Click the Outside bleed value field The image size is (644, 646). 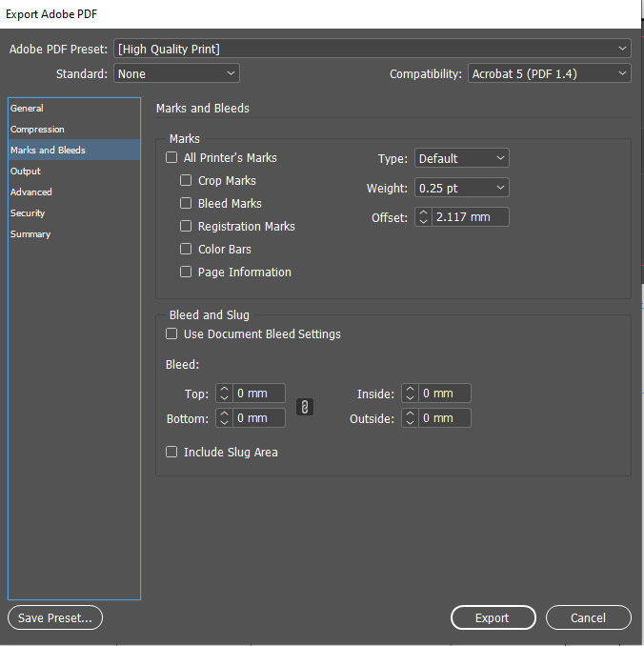coord(445,417)
